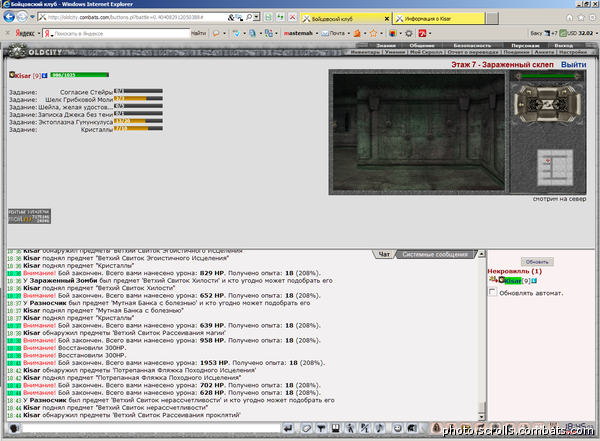The image size is (600, 441).
Task: Open the 'Общение' game menu
Action: point(422,46)
